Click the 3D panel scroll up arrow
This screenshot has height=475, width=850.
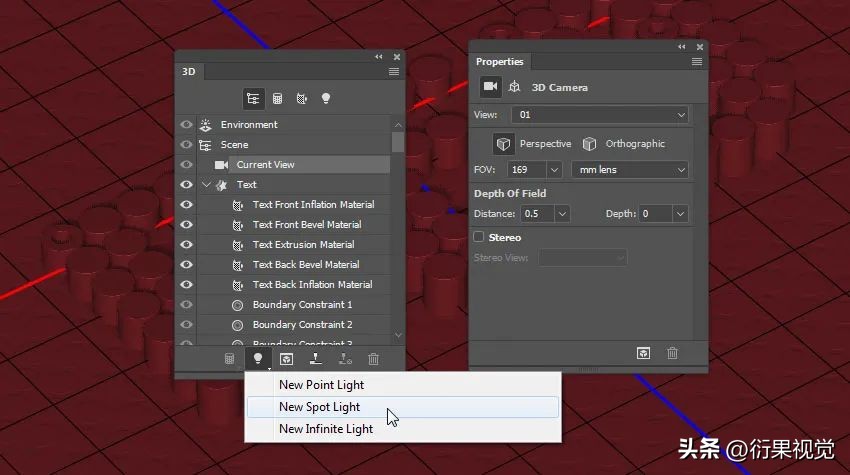point(398,125)
